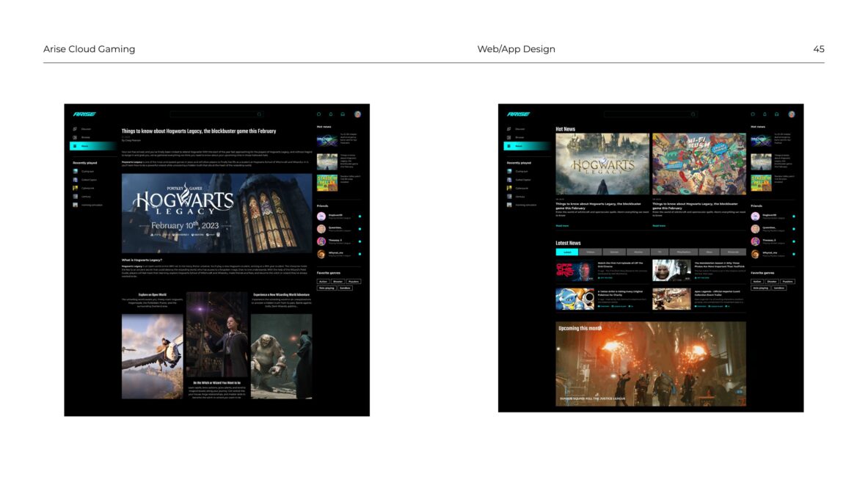This screenshot has height=488, width=868.
Task: Open the Hogwarts hot news sidebar thumbnail, right mockup
Action: point(761,161)
